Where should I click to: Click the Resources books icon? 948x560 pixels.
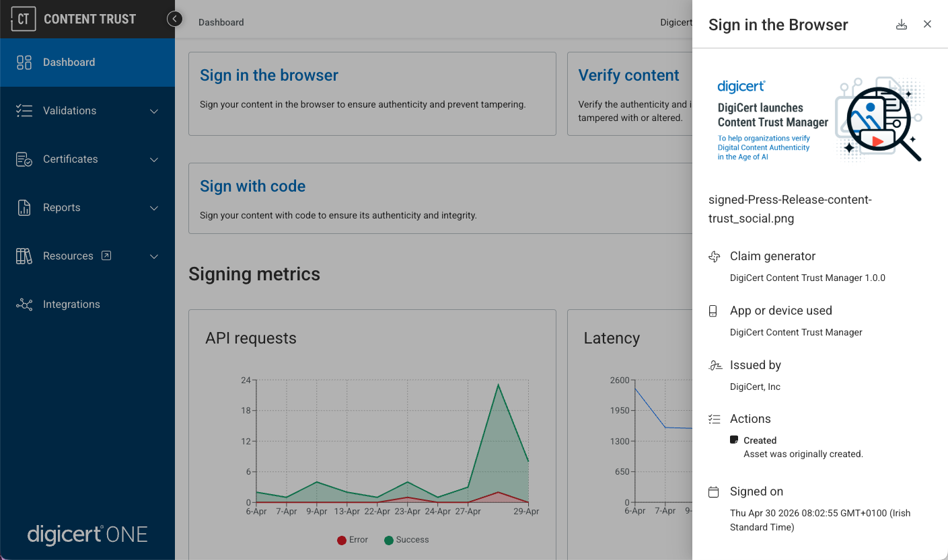coord(24,256)
